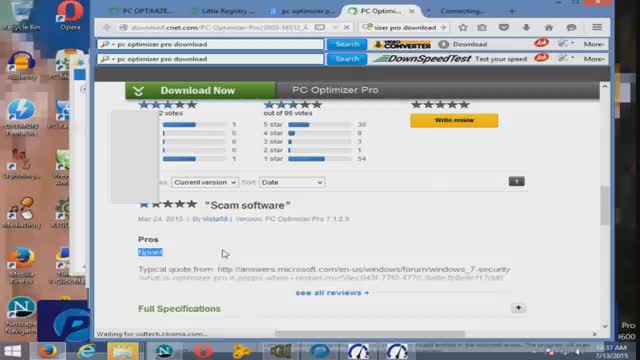
Task: Open the see all reviews link
Action: [x=332, y=293]
